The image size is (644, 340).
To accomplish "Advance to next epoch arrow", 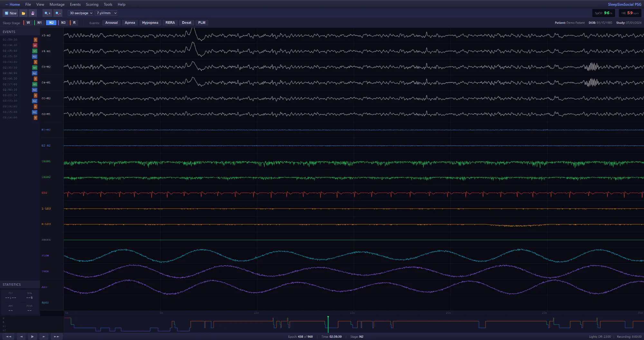I will pyautogui.click(x=44, y=336).
